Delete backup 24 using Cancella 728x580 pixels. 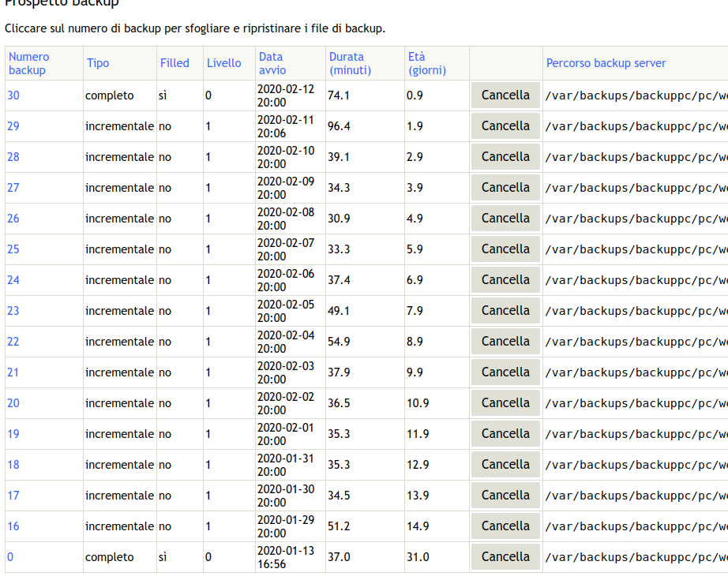tap(505, 280)
